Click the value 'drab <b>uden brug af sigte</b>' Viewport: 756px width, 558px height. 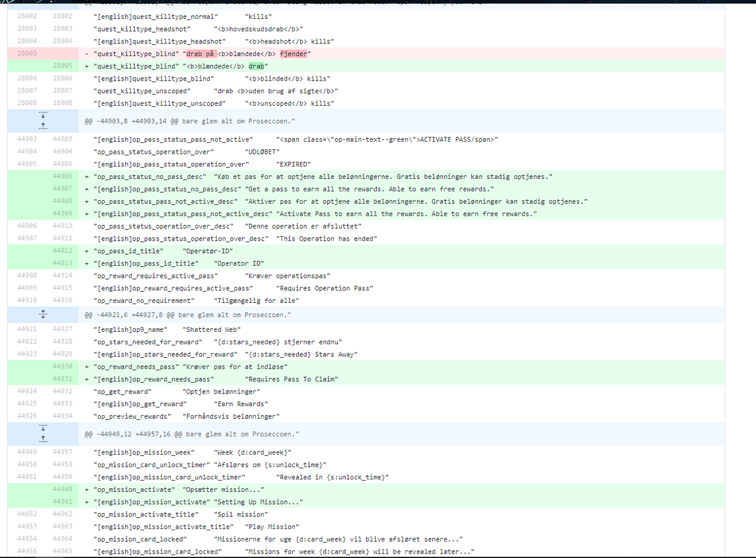tap(276, 91)
